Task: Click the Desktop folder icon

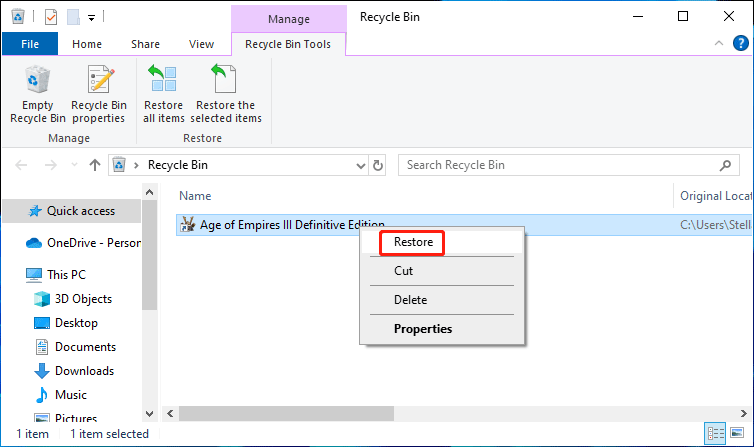Action: click(x=42, y=323)
